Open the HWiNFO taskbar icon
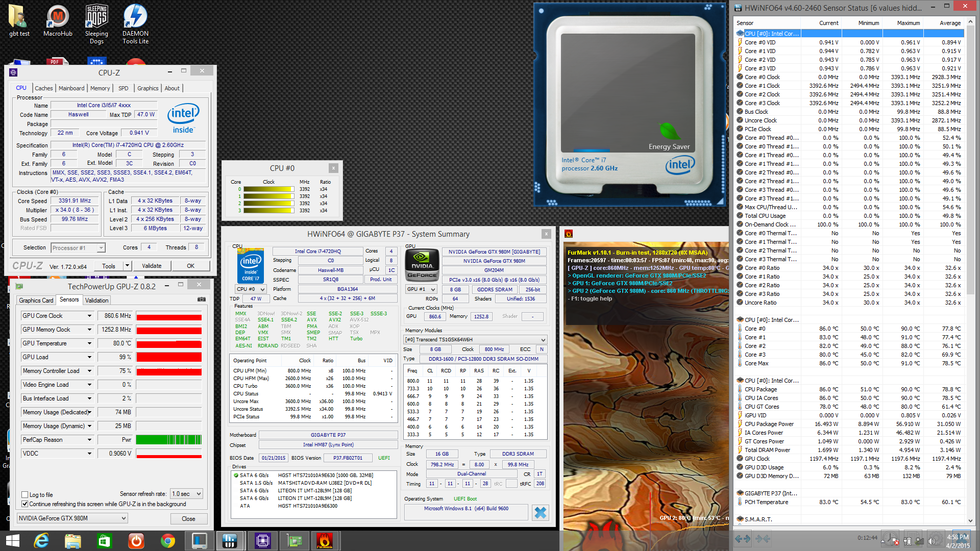Viewport: 980px width, 551px height. 230,540
